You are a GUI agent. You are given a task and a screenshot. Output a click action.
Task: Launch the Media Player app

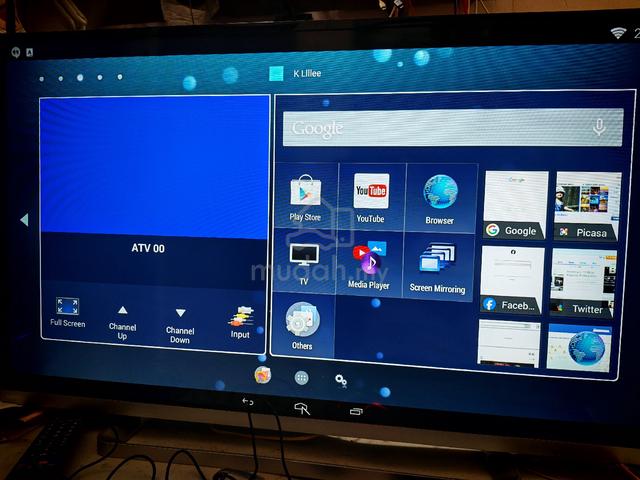[x=369, y=264]
